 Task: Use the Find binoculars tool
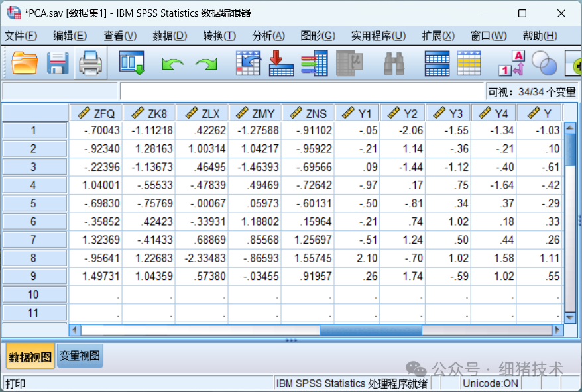[394, 63]
